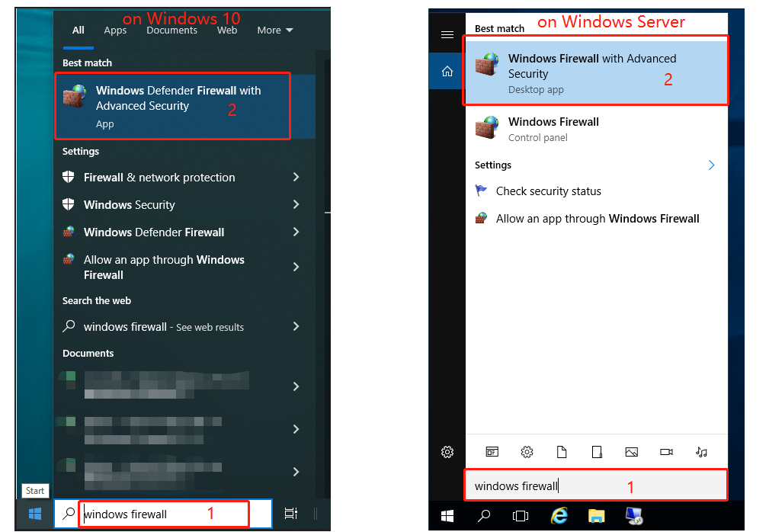This screenshot has height=532, width=769.
Task: Click the Windows Server Start button
Action: (447, 516)
